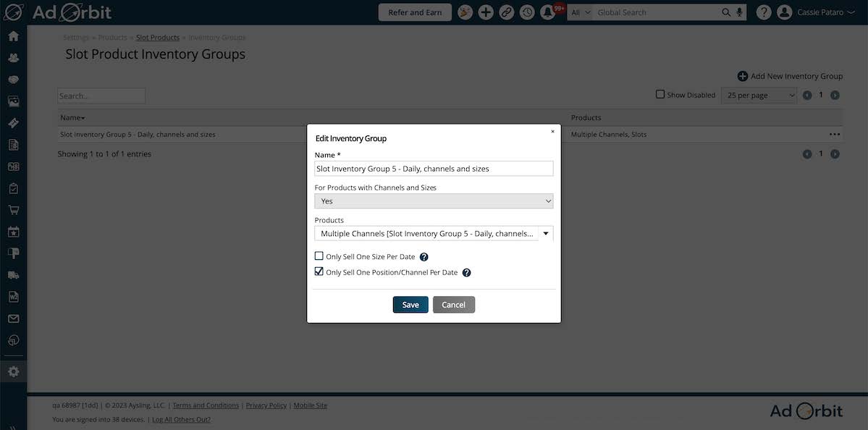Click the plus quick-add icon in header
Image resolution: width=868 pixels, height=430 pixels.
click(486, 12)
